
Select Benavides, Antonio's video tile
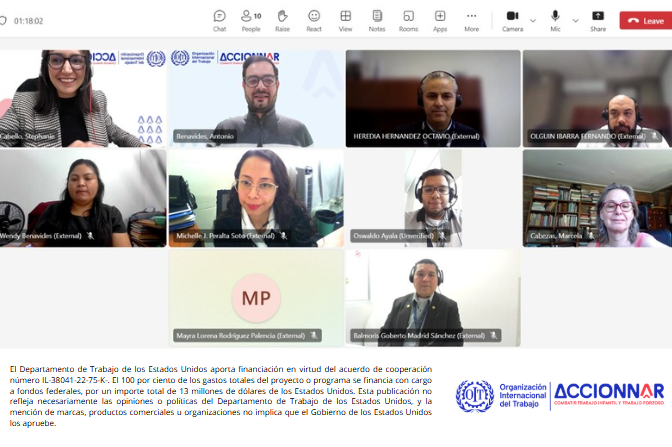pyautogui.click(x=256, y=99)
